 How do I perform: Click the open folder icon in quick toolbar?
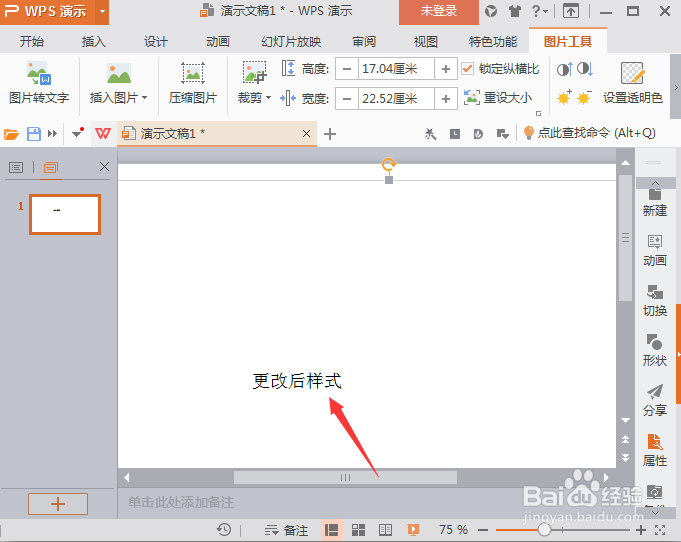click(x=11, y=134)
